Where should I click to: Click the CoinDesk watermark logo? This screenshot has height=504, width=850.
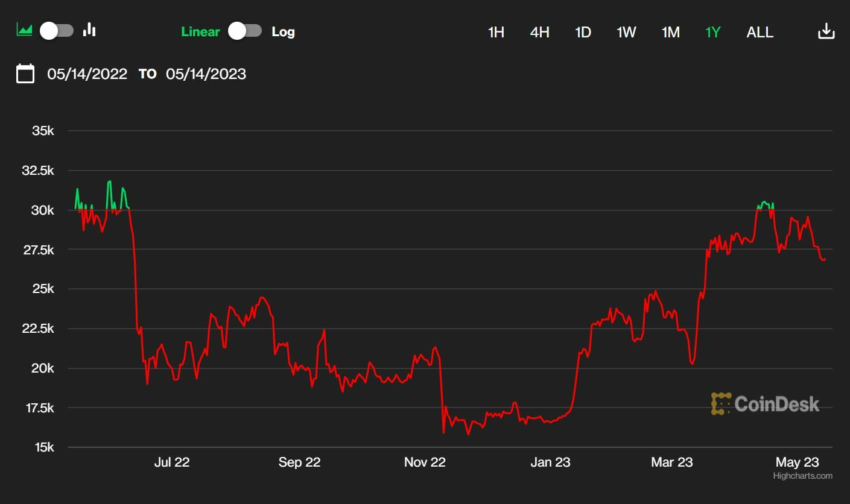click(x=765, y=403)
